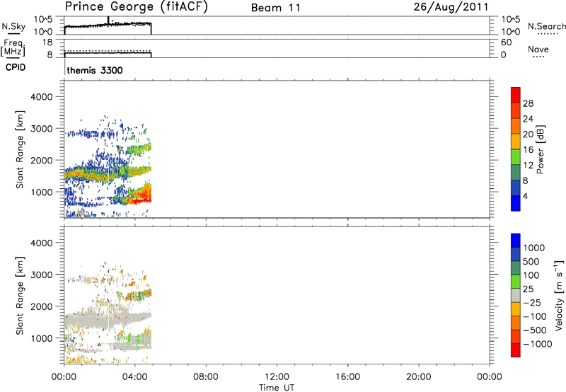
Task: Click the Slant Range title of the velocity panel
Action: point(20,296)
